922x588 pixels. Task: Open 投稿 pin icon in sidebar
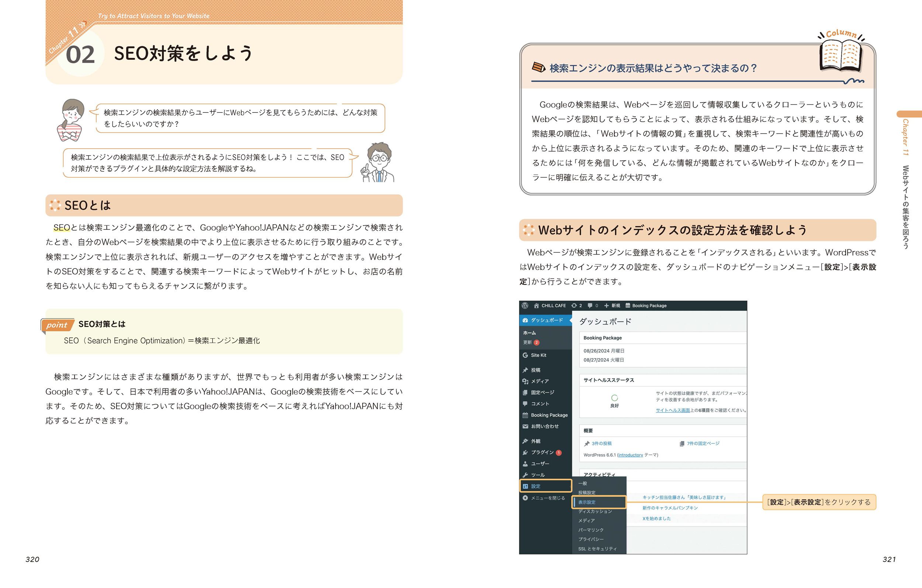pos(525,370)
